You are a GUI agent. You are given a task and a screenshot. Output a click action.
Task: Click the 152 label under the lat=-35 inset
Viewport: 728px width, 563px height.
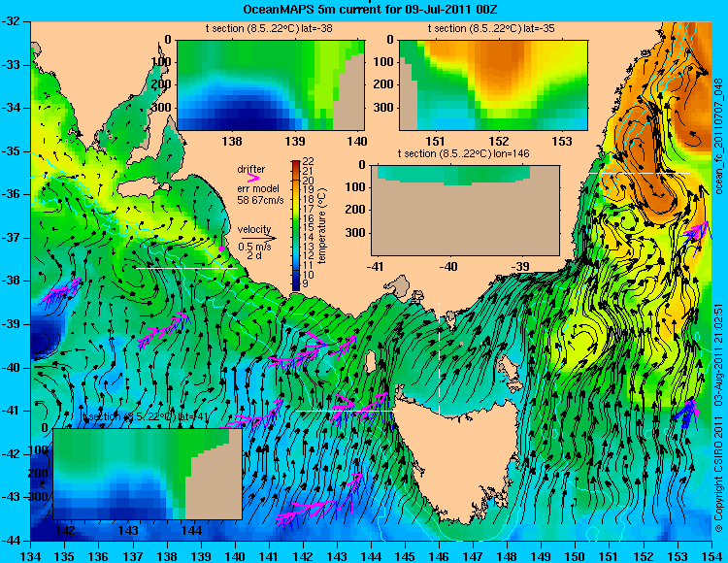499,141
